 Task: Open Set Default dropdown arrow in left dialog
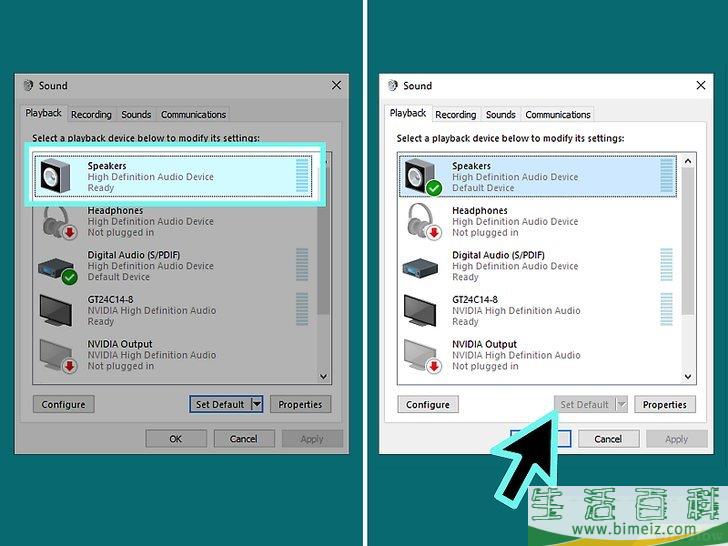tap(256, 405)
